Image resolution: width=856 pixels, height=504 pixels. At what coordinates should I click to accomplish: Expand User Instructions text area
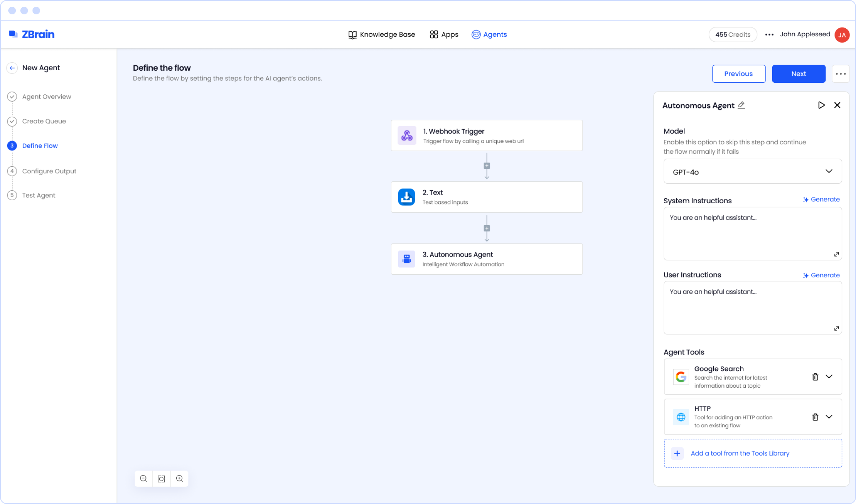[836, 328]
